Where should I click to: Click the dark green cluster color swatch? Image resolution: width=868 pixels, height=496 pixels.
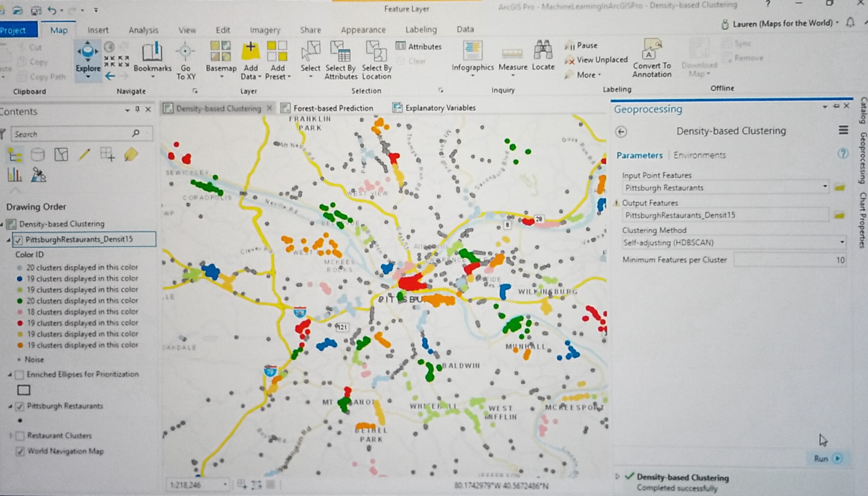pos(20,301)
